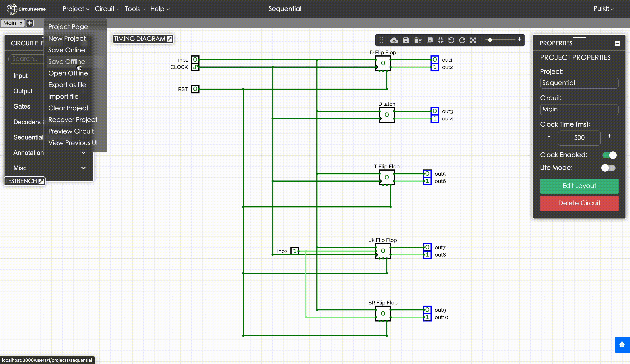The image size is (630, 364).
Task: Click the undo icon in the toolbar
Action: click(451, 40)
